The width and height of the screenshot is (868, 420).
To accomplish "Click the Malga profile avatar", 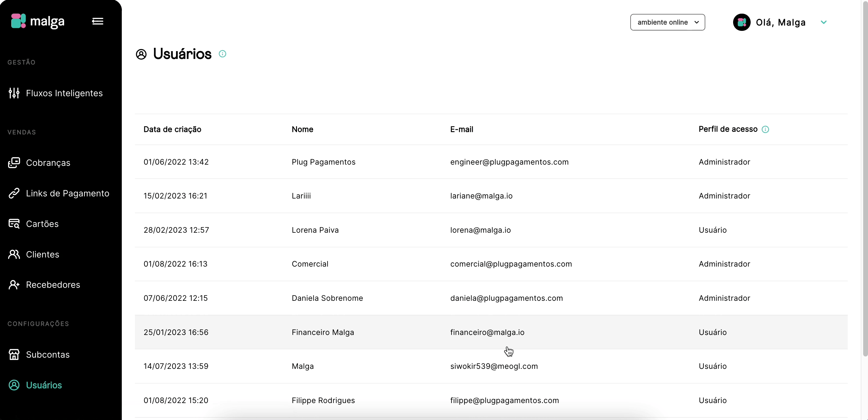I will point(742,22).
